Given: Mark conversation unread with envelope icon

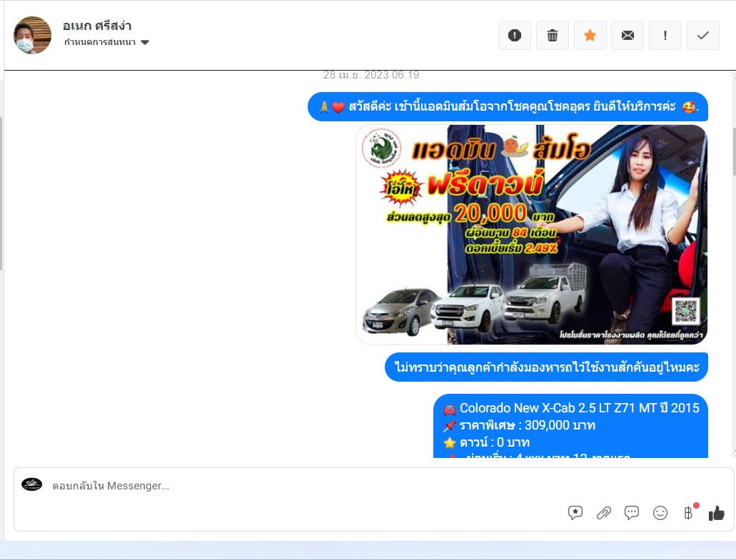Looking at the screenshot, I should (627, 35).
